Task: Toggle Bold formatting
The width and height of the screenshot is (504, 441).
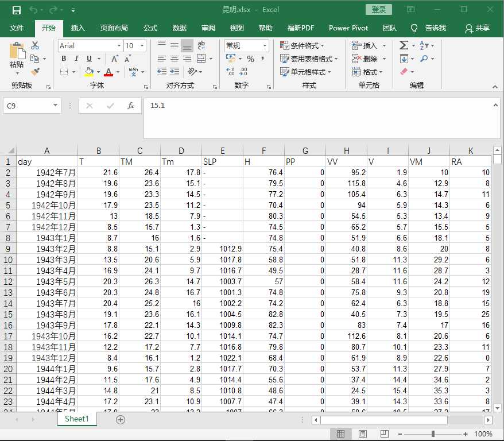Action: point(64,59)
